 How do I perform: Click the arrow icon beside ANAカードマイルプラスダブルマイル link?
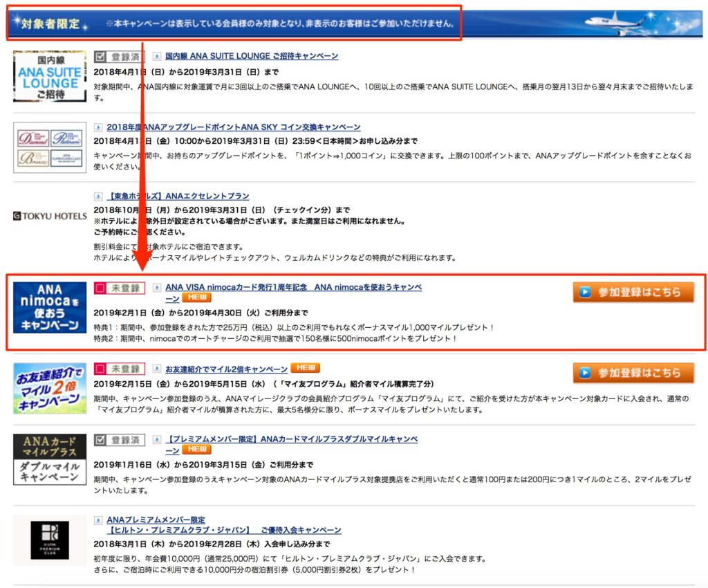click(157, 439)
